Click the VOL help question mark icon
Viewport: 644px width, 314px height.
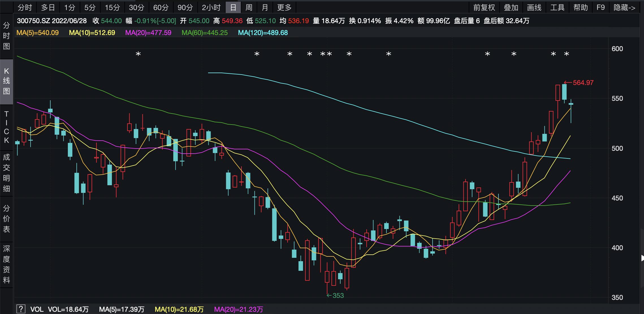tap(21, 309)
